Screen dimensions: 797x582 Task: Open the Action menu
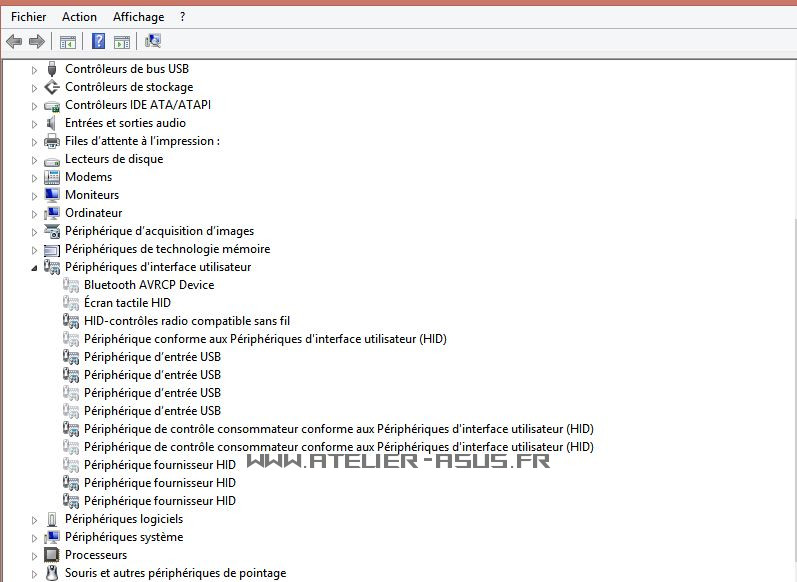[x=79, y=16]
